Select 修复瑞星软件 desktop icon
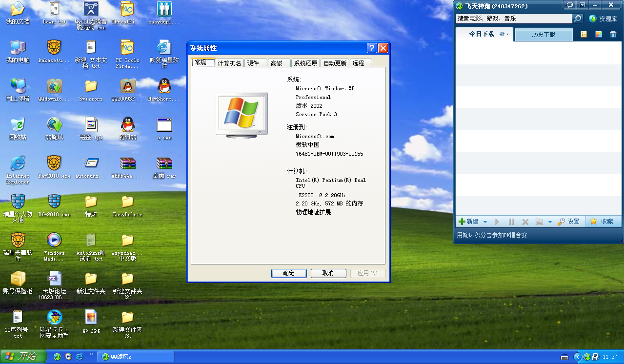 tap(164, 54)
